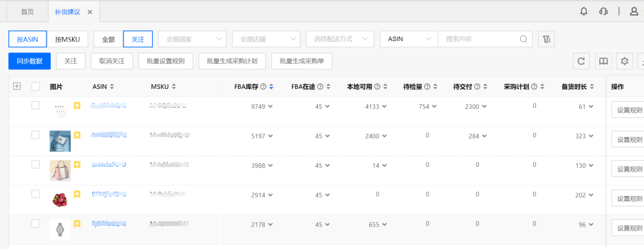This screenshot has height=249, width=644.
Task: Check the row with FBA库存 3988
Action: [x=36, y=164]
